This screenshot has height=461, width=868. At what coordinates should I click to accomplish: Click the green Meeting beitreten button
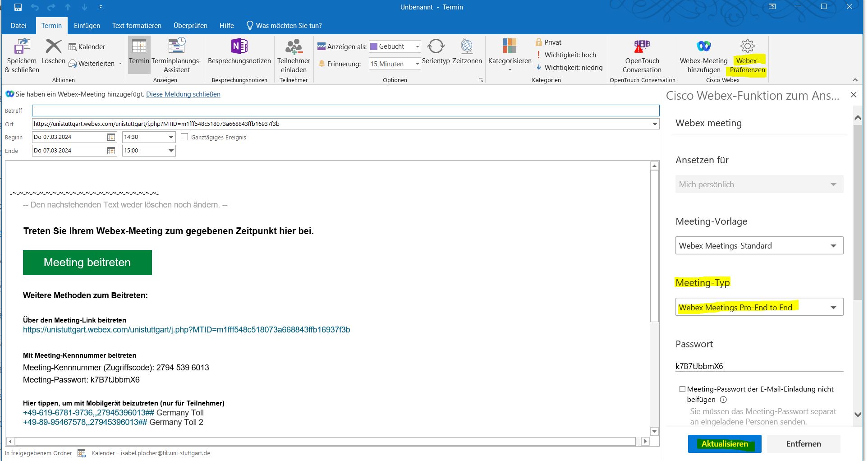click(x=87, y=263)
